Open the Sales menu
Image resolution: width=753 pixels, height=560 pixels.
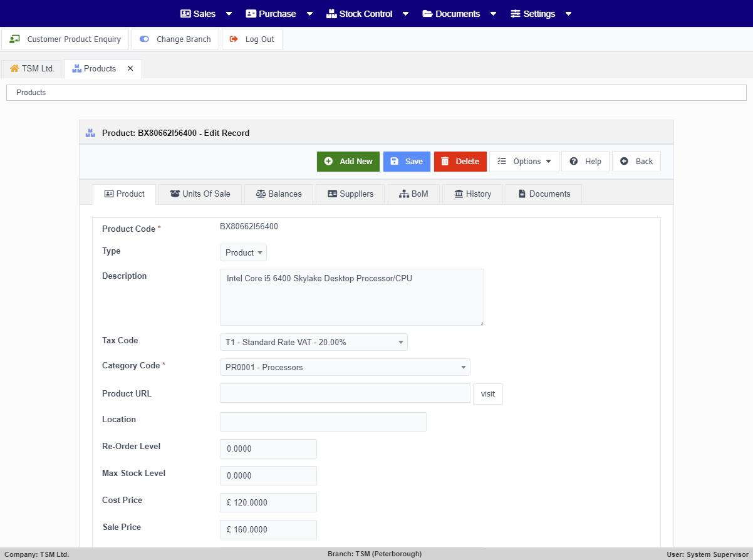click(206, 14)
